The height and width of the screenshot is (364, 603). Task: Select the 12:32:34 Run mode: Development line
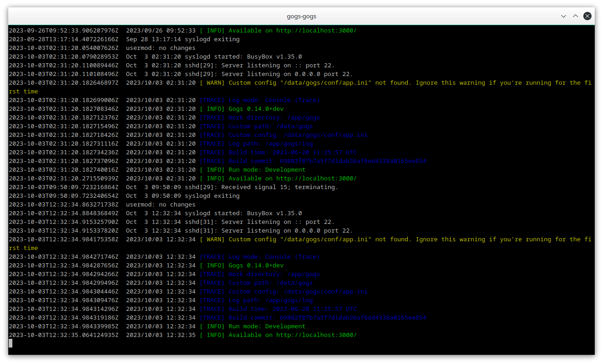click(157, 326)
